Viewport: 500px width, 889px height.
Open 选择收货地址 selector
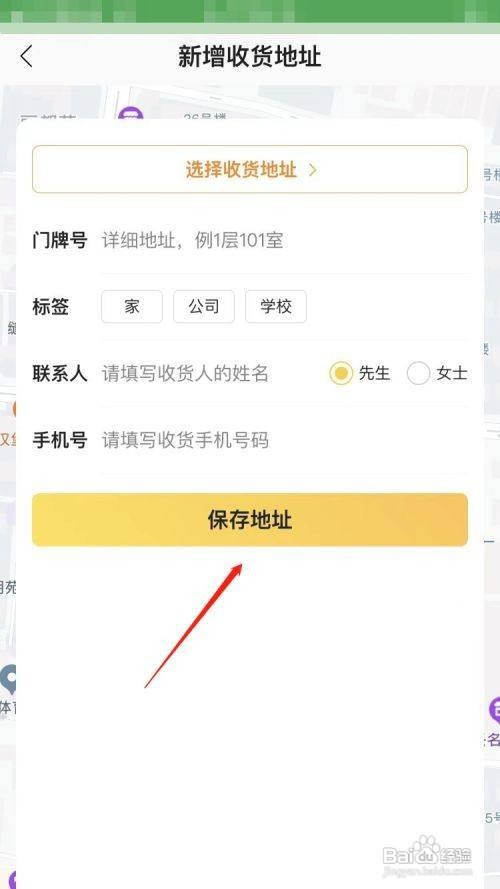[x=250, y=170]
